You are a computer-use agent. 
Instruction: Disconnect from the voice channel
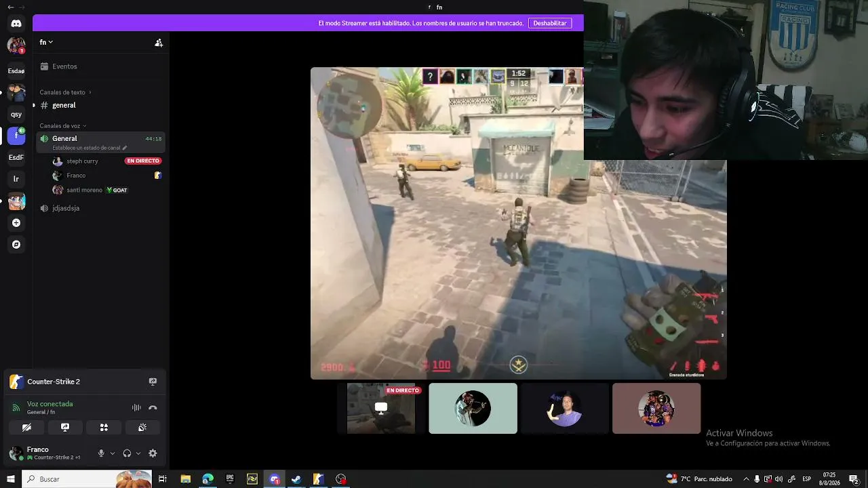[x=153, y=407]
